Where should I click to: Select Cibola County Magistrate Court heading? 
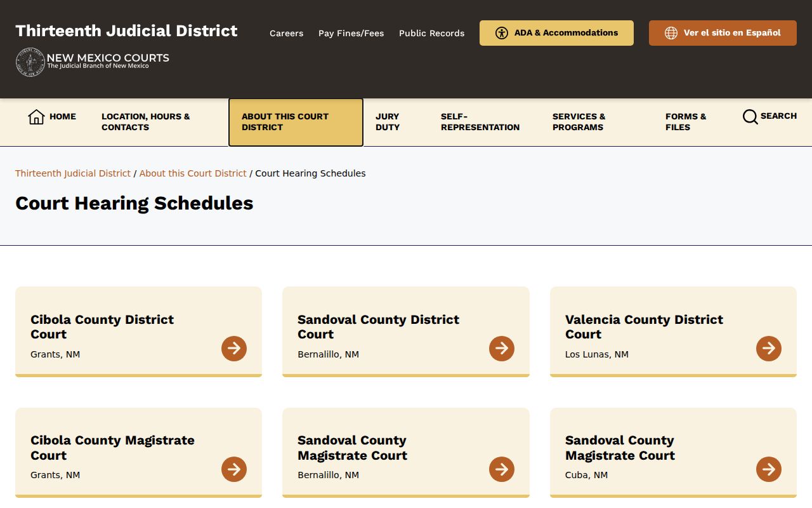pyautogui.click(x=112, y=448)
